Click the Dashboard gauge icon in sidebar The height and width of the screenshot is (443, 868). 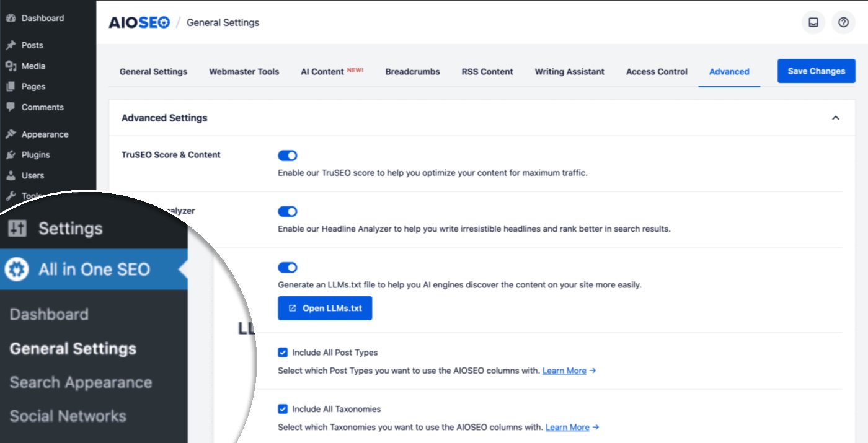point(11,18)
